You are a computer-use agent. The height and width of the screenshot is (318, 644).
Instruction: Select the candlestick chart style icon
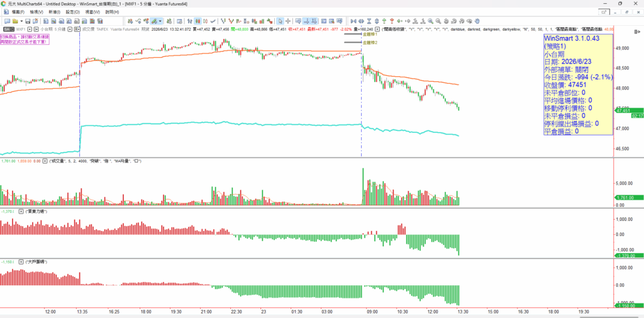click(x=197, y=21)
